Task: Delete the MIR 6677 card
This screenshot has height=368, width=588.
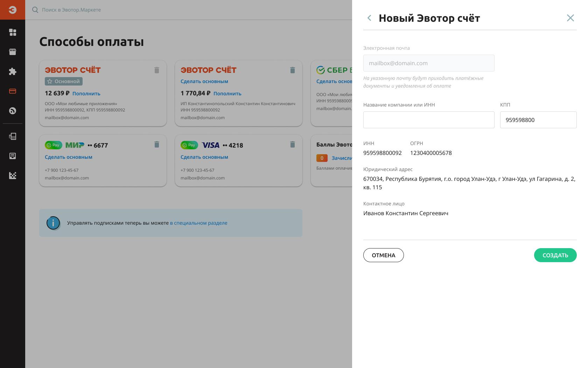Action: click(x=157, y=144)
